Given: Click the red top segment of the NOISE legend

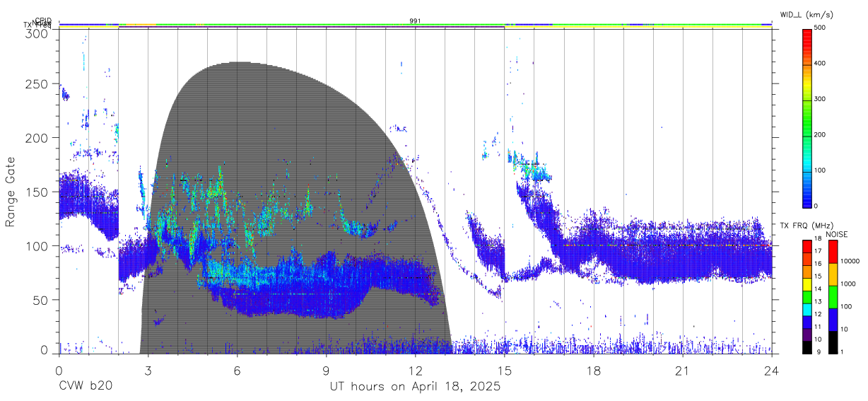Looking at the screenshot, I should 833,251.
